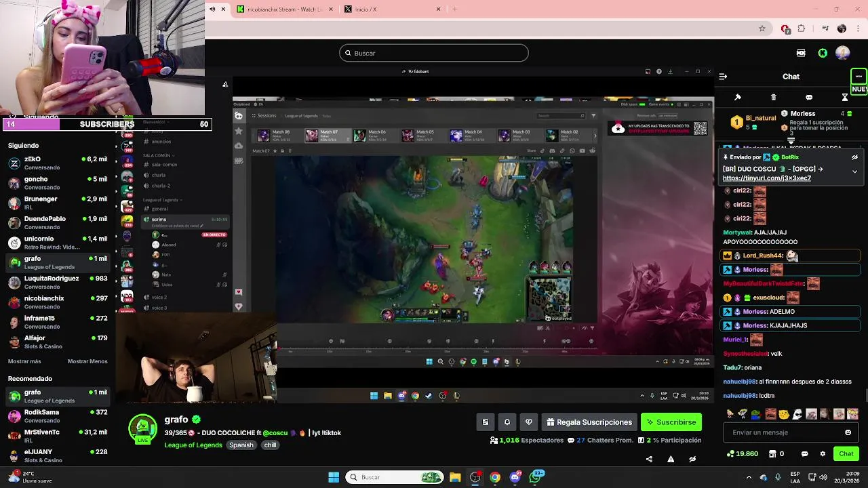The image size is (868, 488).
Task: Open OBS Studio from the taskbar
Action: [x=475, y=477]
